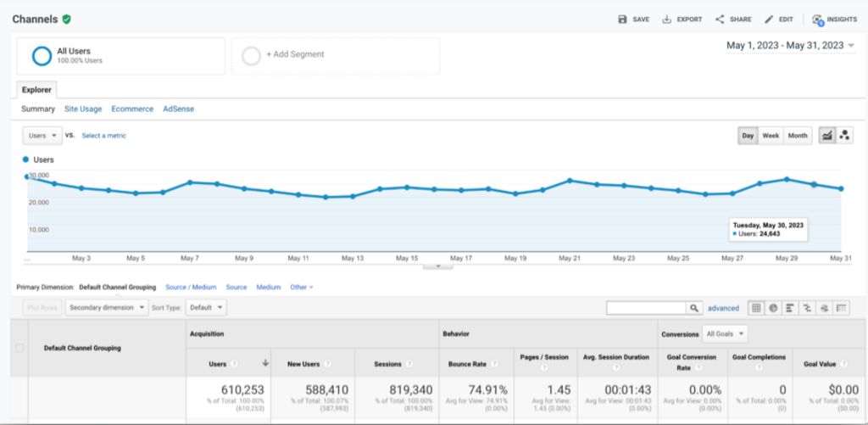Switch to the Site Usage tab
868x425 pixels.
click(x=83, y=109)
